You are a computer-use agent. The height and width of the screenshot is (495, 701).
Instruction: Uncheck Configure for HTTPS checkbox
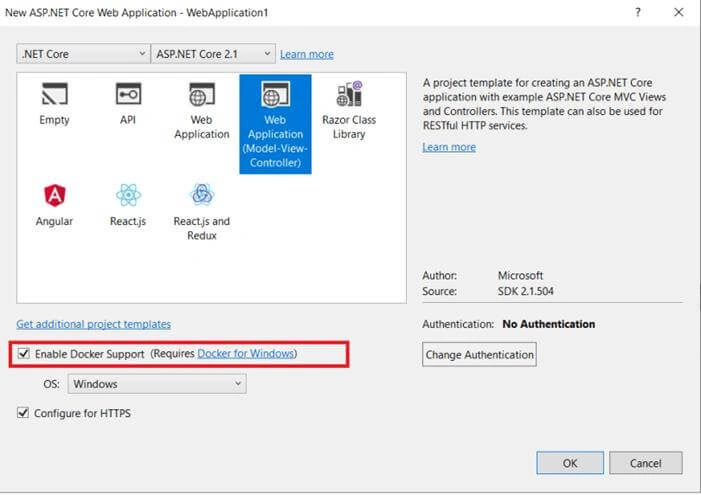23,413
